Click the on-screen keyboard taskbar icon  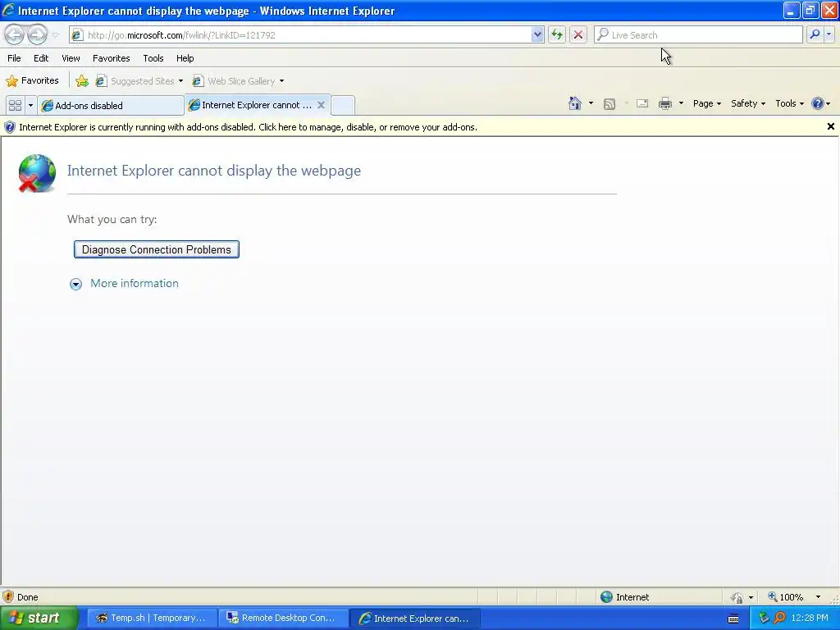click(x=733, y=619)
